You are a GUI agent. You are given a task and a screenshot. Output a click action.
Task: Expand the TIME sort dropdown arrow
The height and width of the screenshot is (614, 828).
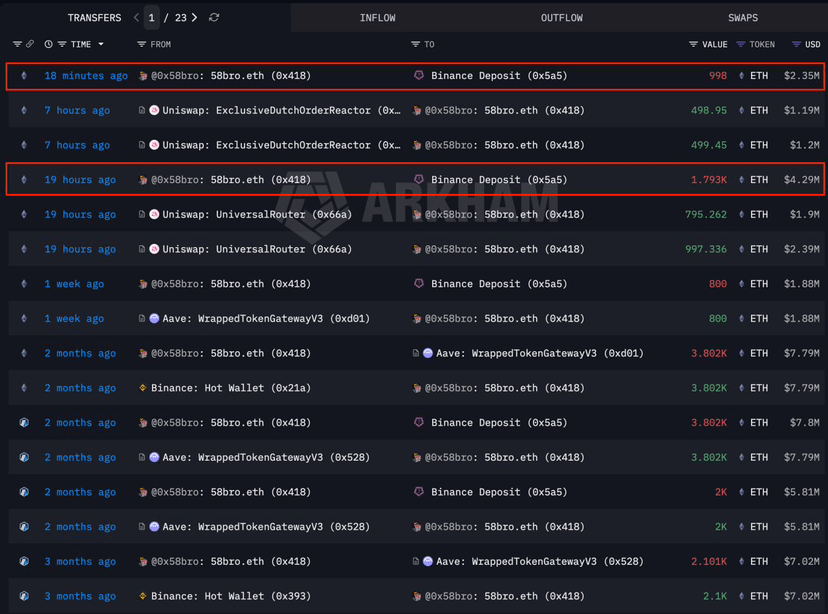pos(101,44)
